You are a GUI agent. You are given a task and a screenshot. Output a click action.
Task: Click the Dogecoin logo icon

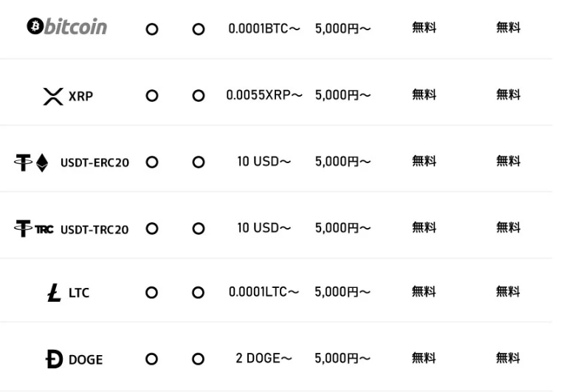click(x=54, y=360)
